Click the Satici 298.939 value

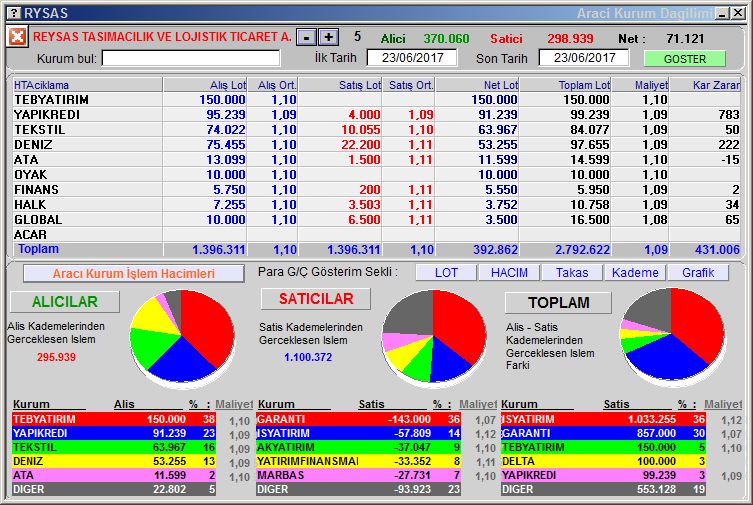[570, 38]
